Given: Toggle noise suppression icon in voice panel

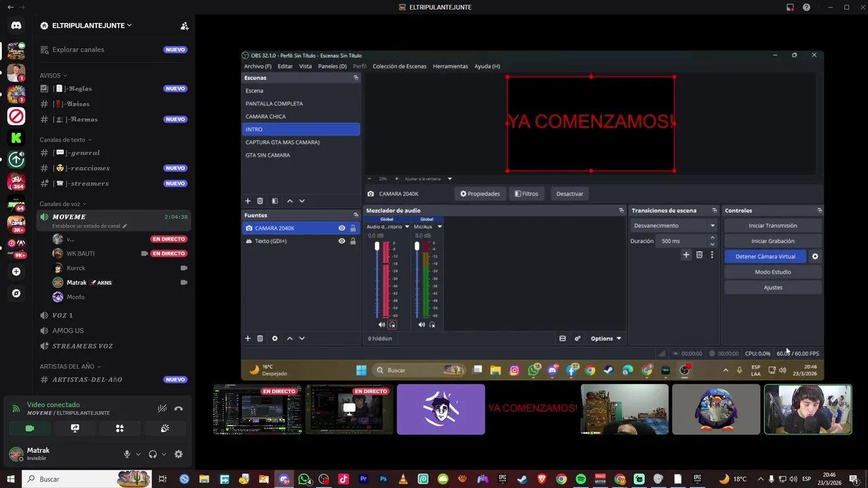Looking at the screenshot, I should (162, 409).
